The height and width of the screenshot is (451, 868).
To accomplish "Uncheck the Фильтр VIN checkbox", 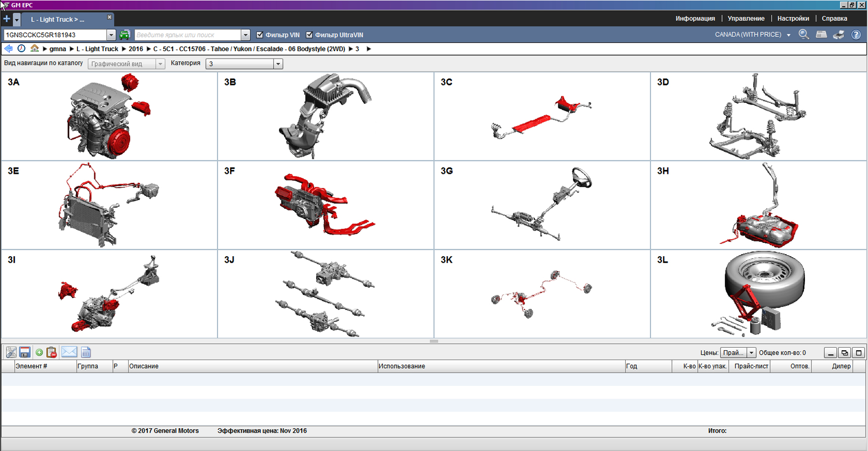I will pos(260,35).
